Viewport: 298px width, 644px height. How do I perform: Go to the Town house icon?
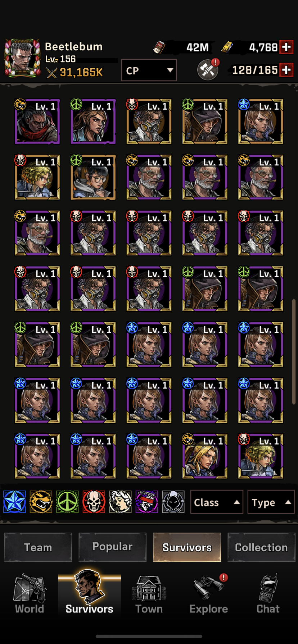coord(149,594)
